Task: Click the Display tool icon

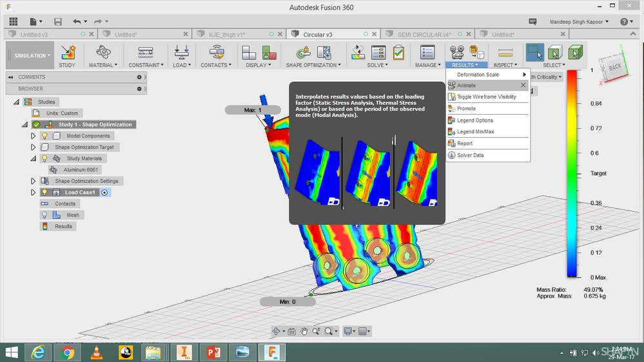Action: tap(249, 53)
